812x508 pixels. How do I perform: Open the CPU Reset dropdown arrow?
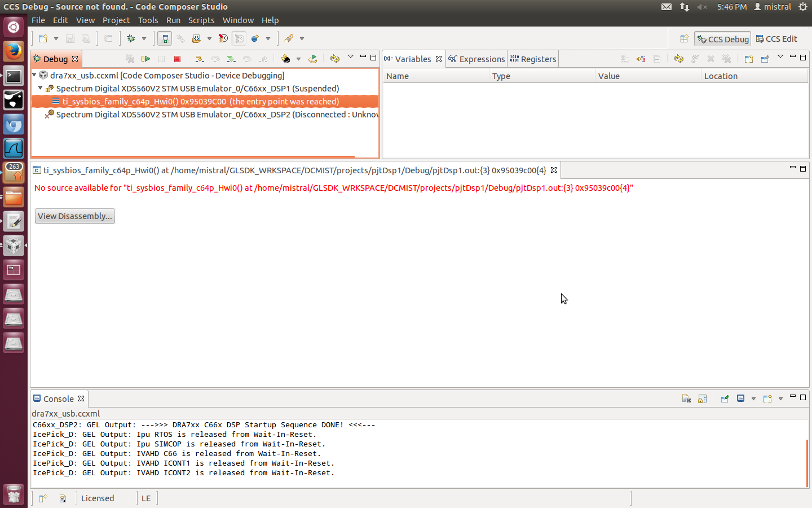(298, 59)
